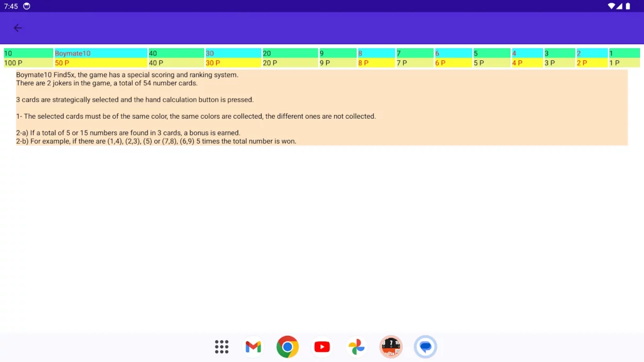Viewport: 644px width, 362px height.
Task: Select the '7' header cell
Action: tap(415, 53)
